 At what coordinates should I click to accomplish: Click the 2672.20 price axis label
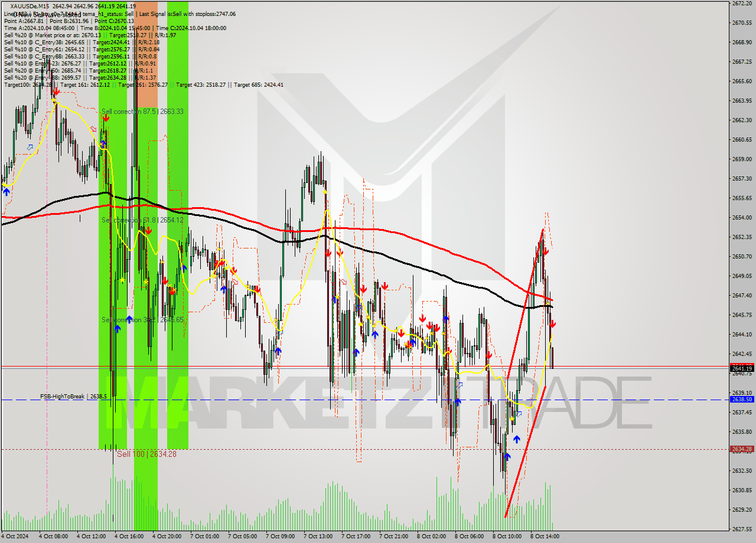742,4
